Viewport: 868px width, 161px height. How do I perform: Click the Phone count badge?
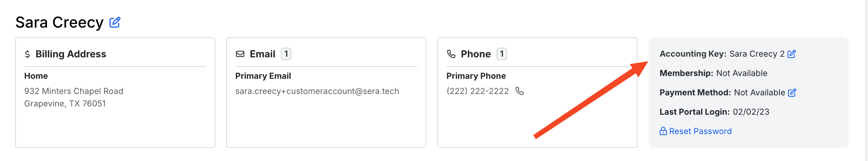coord(502,54)
